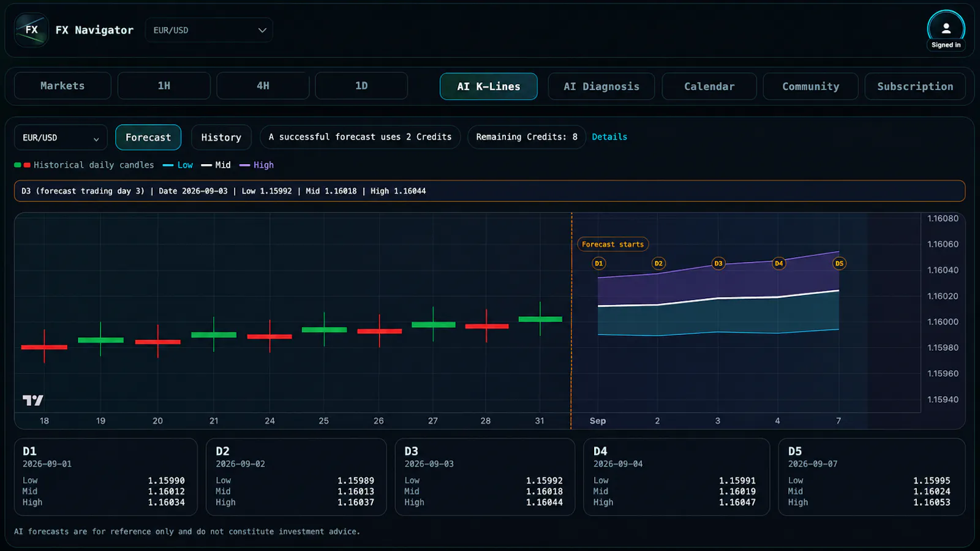Click the High legend color line
The image size is (980, 551).
244,165
